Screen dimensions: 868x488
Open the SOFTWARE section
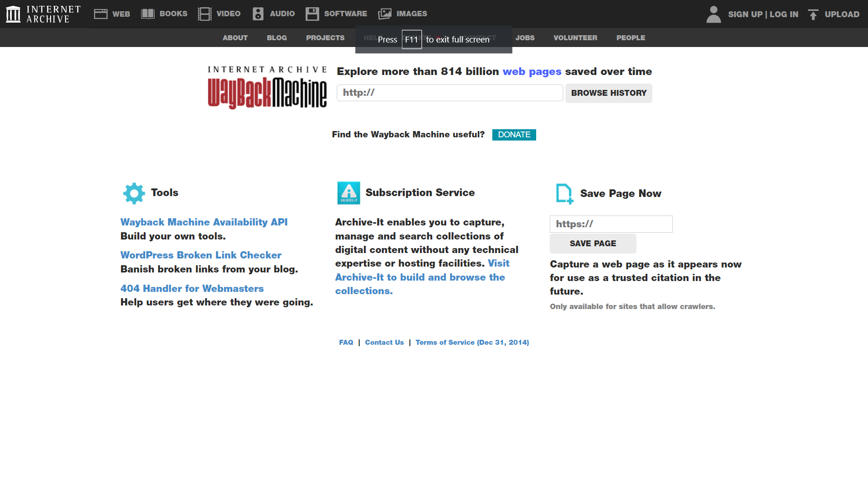click(x=346, y=14)
